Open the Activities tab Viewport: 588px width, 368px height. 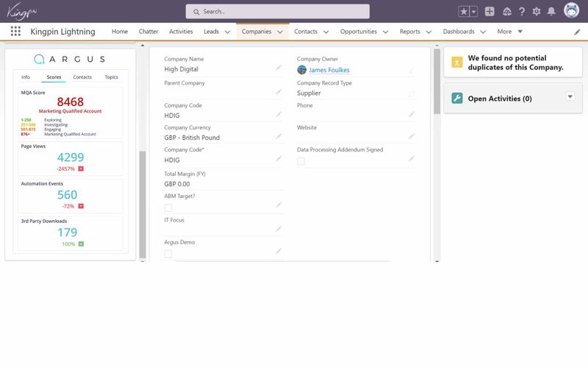181,32
